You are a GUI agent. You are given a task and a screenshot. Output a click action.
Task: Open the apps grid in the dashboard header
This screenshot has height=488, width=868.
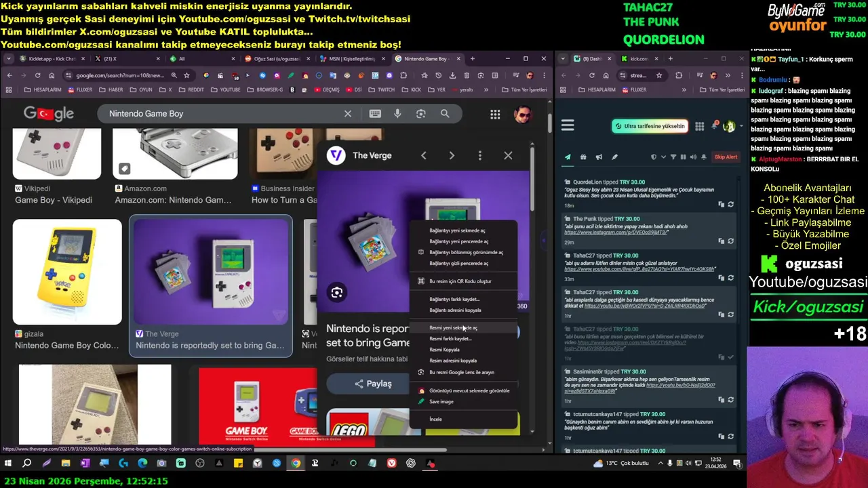(x=699, y=126)
